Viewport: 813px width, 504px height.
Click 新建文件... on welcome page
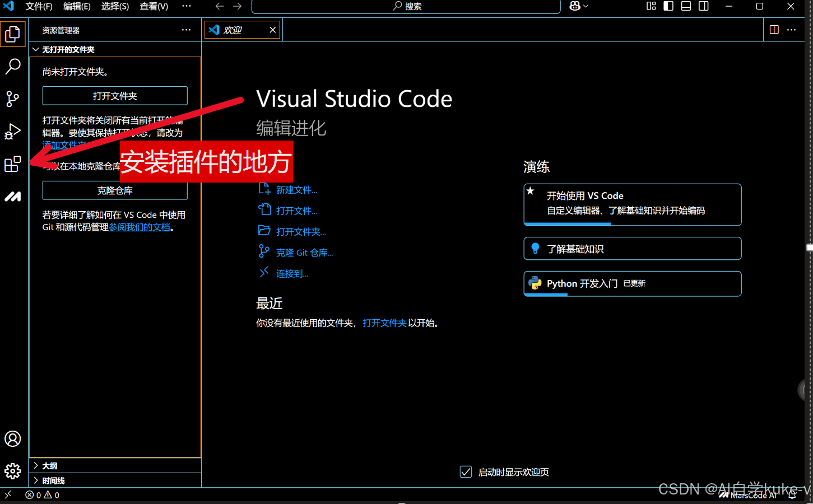[x=296, y=190]
